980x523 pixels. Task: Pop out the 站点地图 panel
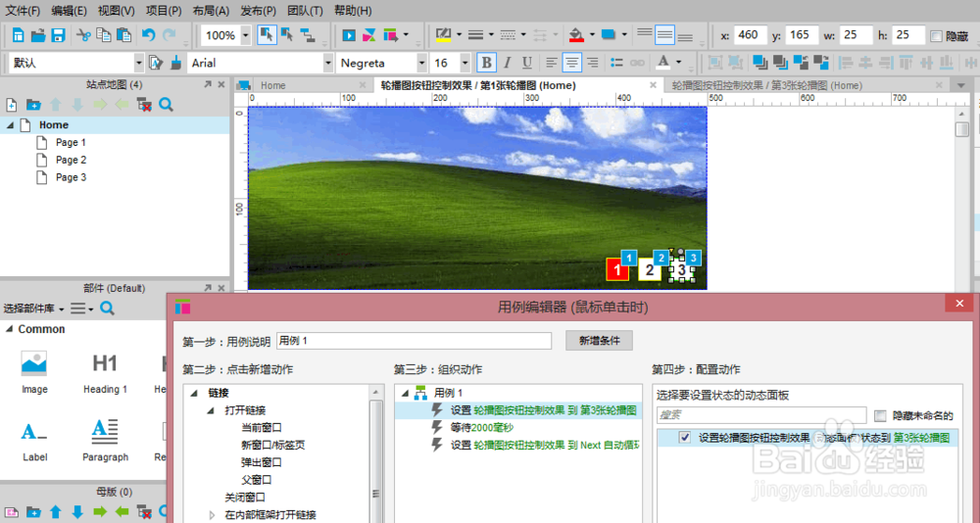[x=208, y=84]
